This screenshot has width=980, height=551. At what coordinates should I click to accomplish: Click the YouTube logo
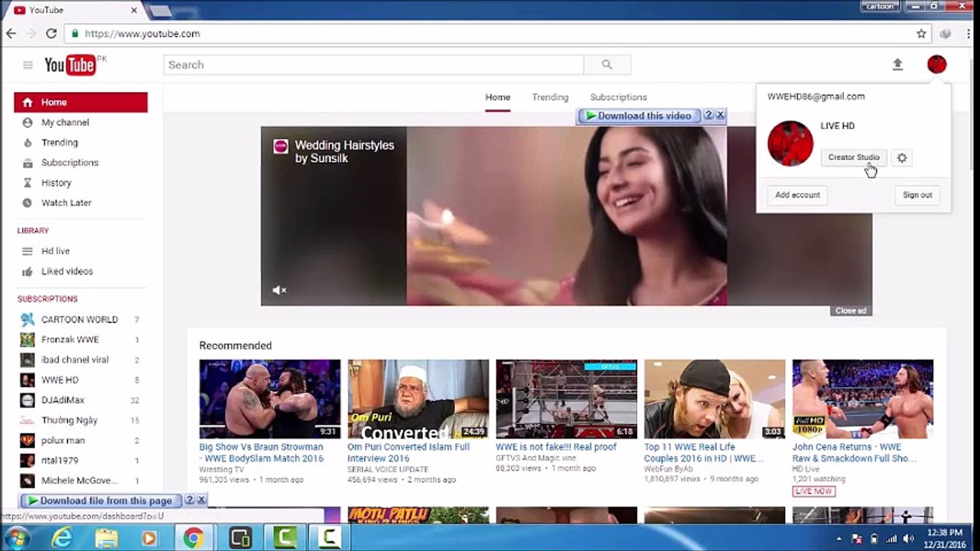70,65
